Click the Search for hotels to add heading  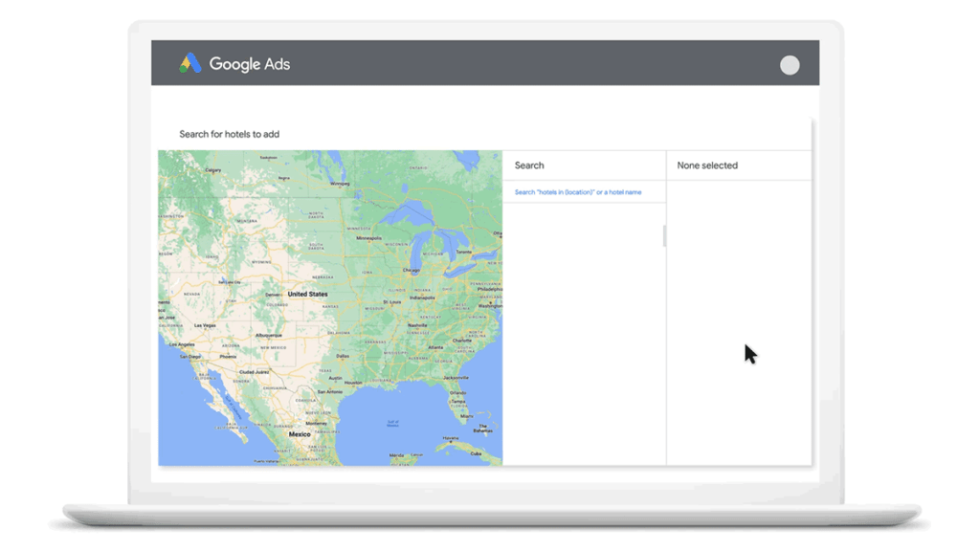click(230, 134)
